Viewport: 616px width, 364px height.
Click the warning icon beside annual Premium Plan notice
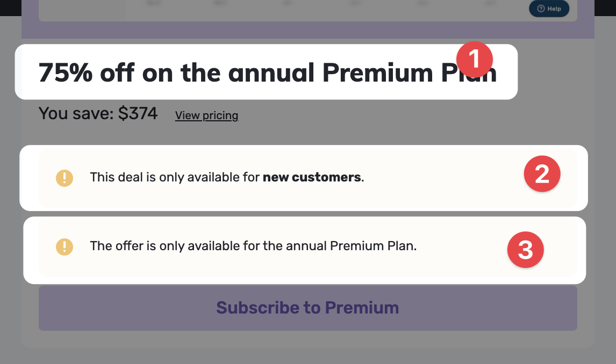65,246
